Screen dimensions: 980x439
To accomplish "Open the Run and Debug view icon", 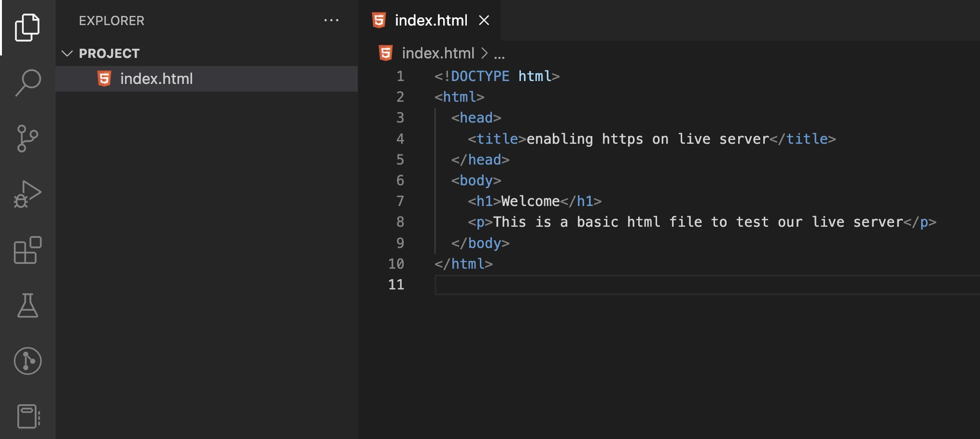I will [x=28, y=194].
